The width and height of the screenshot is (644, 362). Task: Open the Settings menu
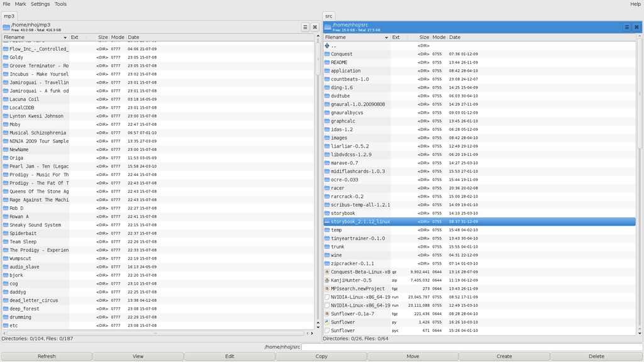(40, 4)
